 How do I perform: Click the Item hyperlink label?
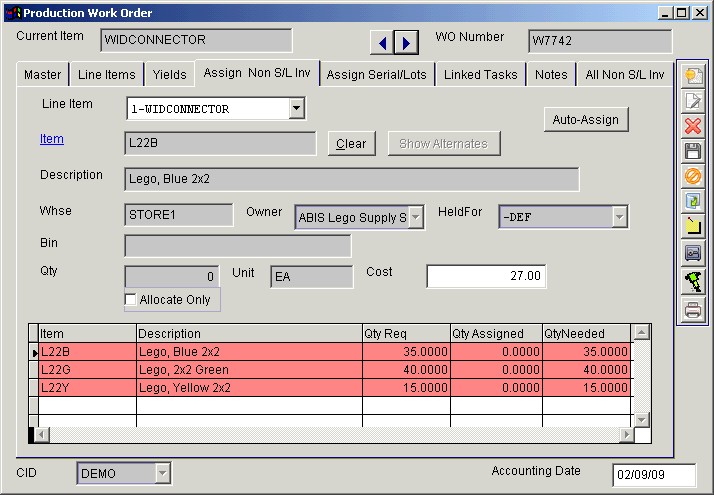52,139
